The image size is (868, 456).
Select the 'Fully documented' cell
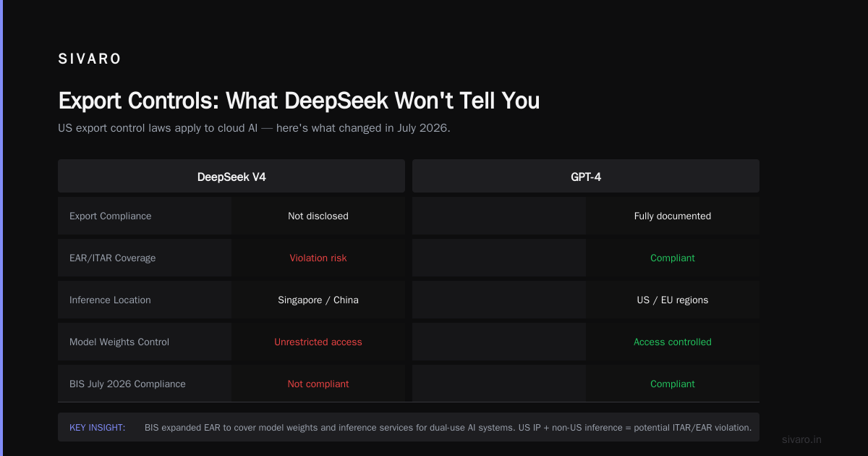click(x=673, y=216)
